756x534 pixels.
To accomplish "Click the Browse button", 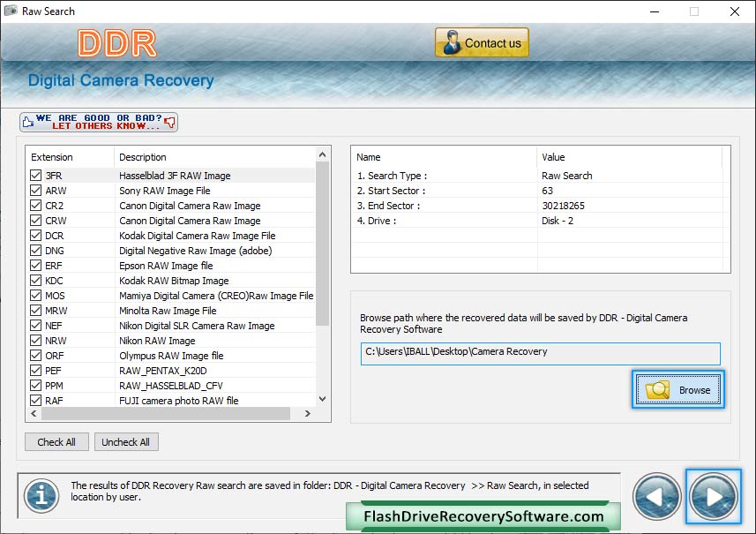I will click(x=677, y=390).
